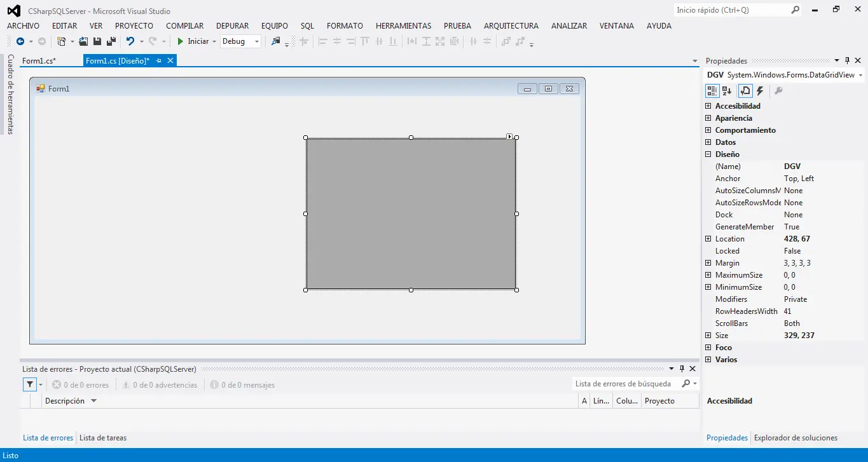The width and height of the screenshot is (868, 462).
Task: Click the error list filter funnel icon
Action: tap(29, 384)
